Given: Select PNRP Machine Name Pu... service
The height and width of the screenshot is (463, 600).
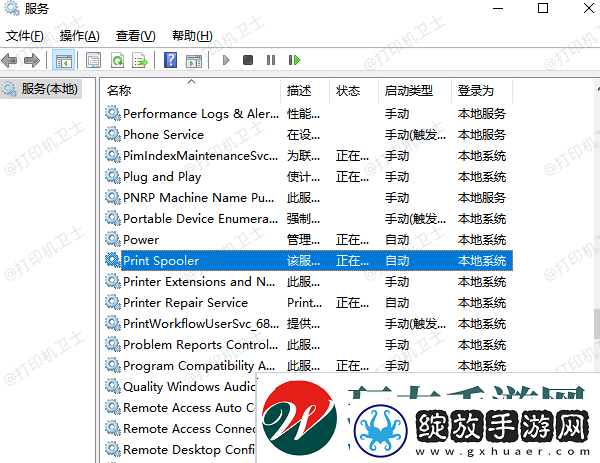Looking at the screenshot, I should 308,198.
